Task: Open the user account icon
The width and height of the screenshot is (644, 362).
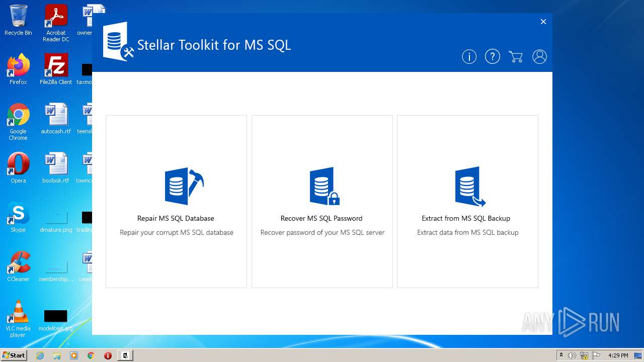Action: point(539,57)
